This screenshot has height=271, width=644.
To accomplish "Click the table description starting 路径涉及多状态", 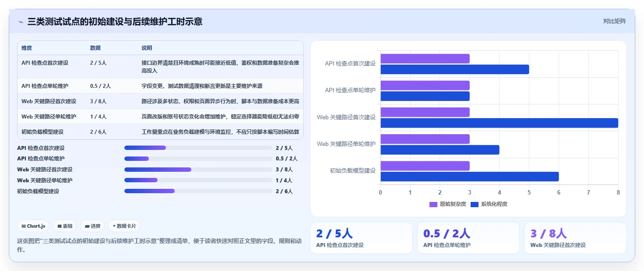I will [220, 101].
